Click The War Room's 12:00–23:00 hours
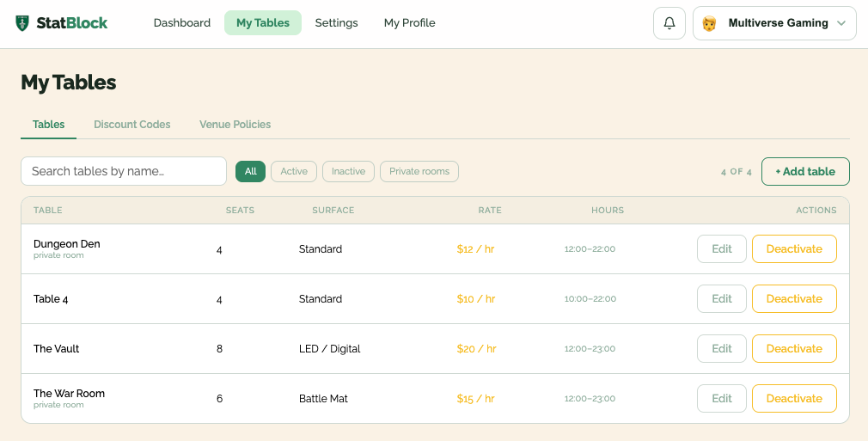This screenshot has width=868, height=441. (590, 399)
